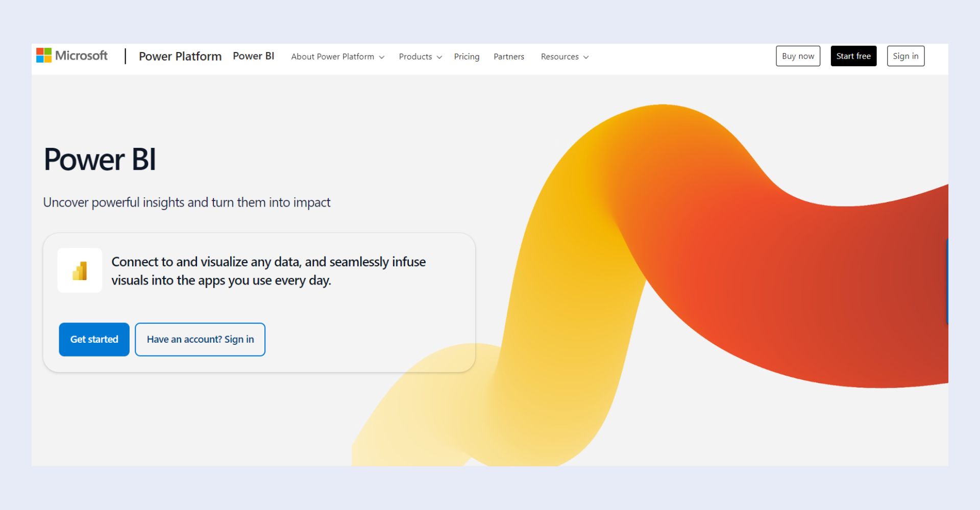980x510 pixels.
Task: Click the Buy now button
Action: pos(798,56)
